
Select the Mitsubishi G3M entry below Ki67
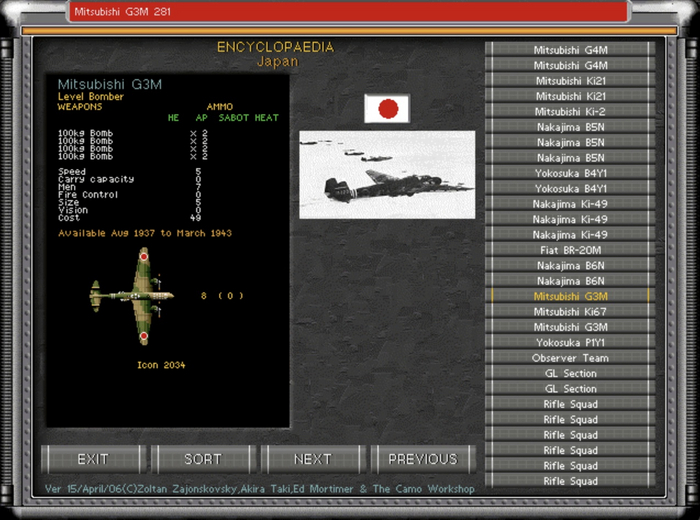[570, 327]
